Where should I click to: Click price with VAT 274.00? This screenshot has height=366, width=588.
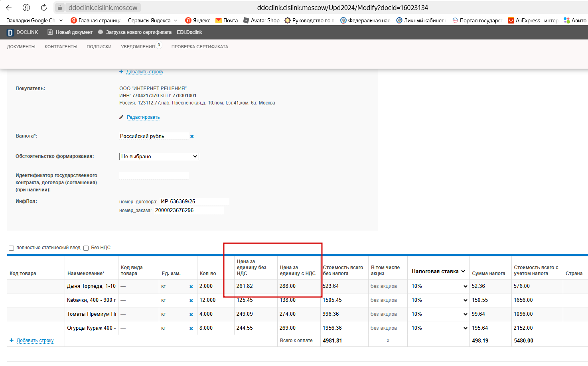coord(288,314)
